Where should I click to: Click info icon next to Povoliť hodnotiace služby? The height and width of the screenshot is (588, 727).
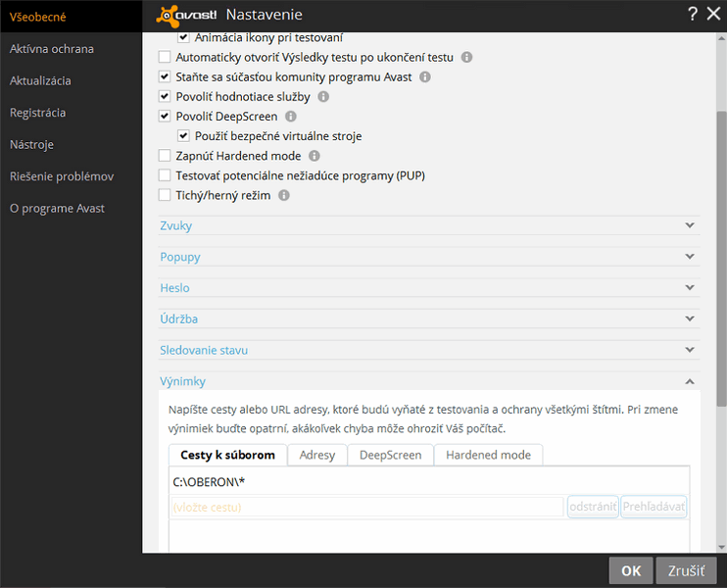point(323,97)
